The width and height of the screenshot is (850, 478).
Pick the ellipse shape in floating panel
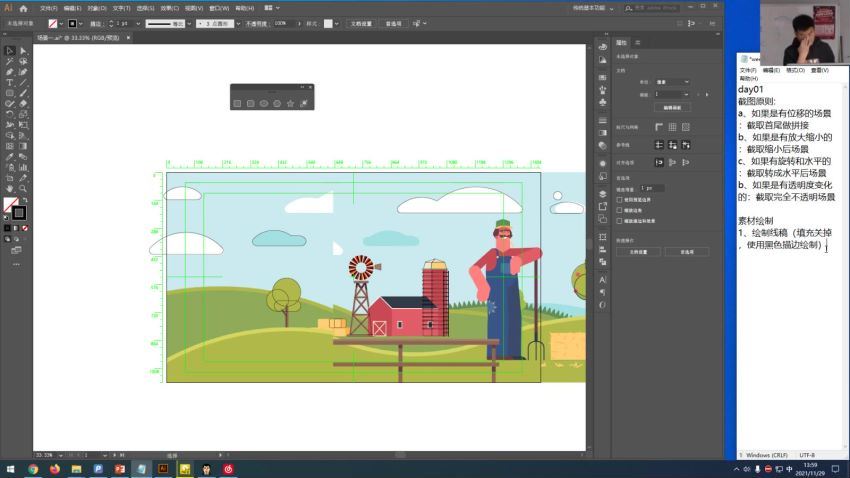(x=263, y=103)
